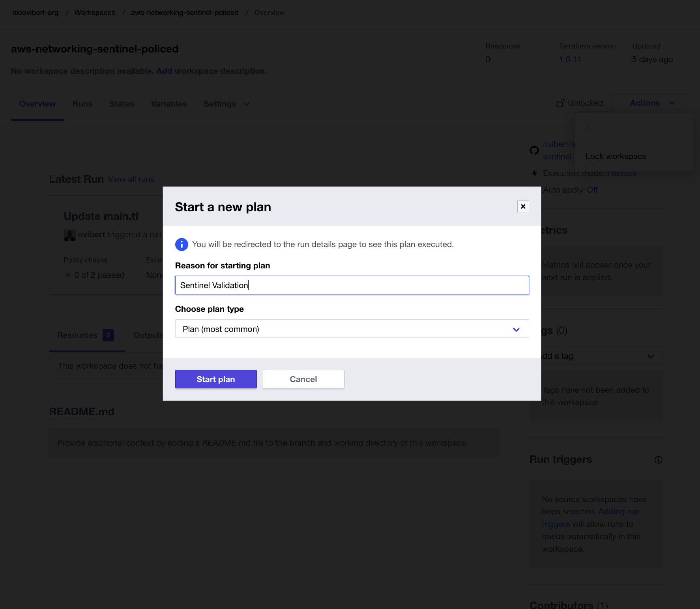The width and height of the screenshot is (700, 609).
Task: Click the failed policy checks X icon
Action: [68, 275]
